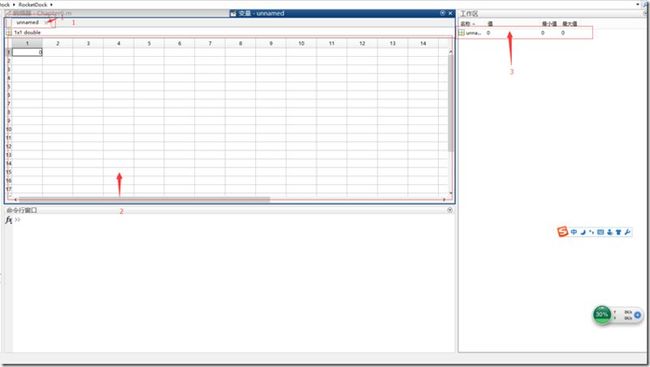Toggle Chinese input mode on Sogou bar
Image resolution: width=650 pixels, height=367 pixels.
coord(574,232)
